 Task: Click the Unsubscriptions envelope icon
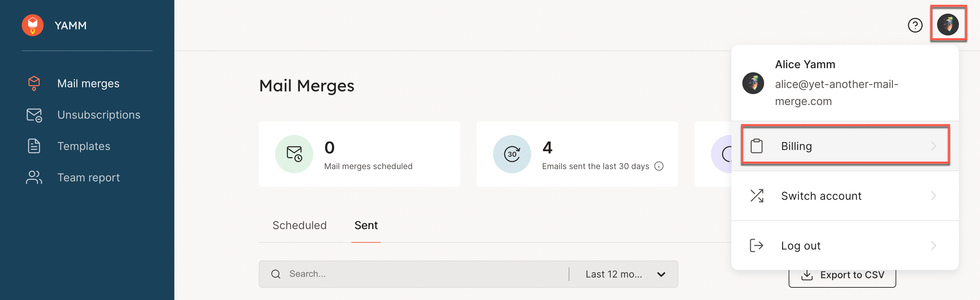click(x=34, y=115)
